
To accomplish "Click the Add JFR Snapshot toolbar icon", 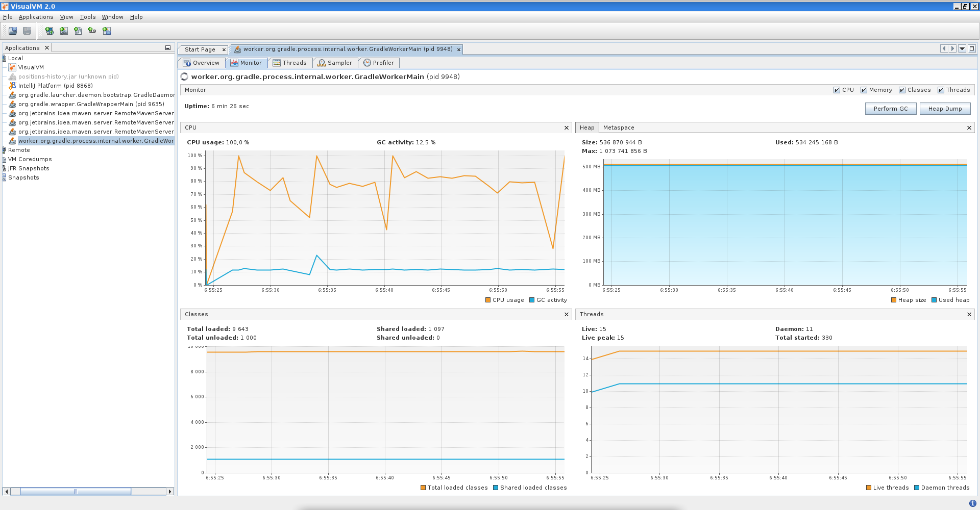I will [x=92, y=31].
